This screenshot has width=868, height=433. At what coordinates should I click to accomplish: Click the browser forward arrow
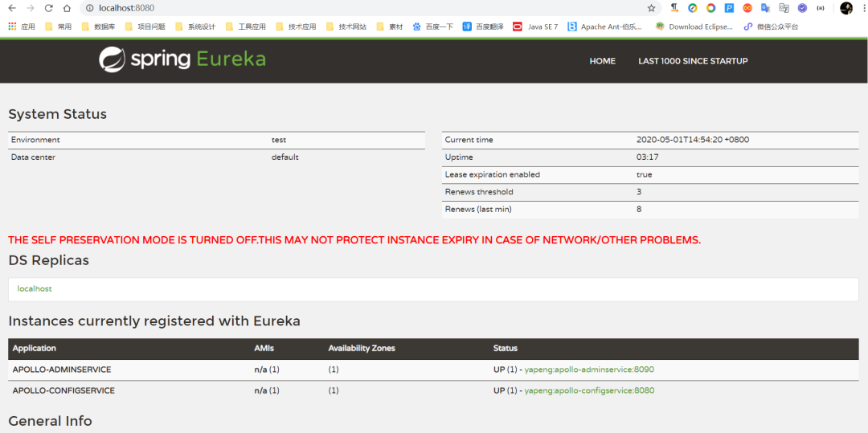point(31,8)
